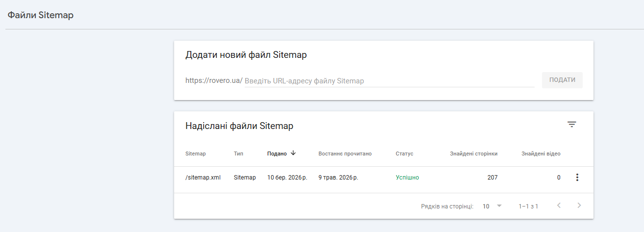
Task: Sort by the Тип column header
Action: [x=238, y=154]
